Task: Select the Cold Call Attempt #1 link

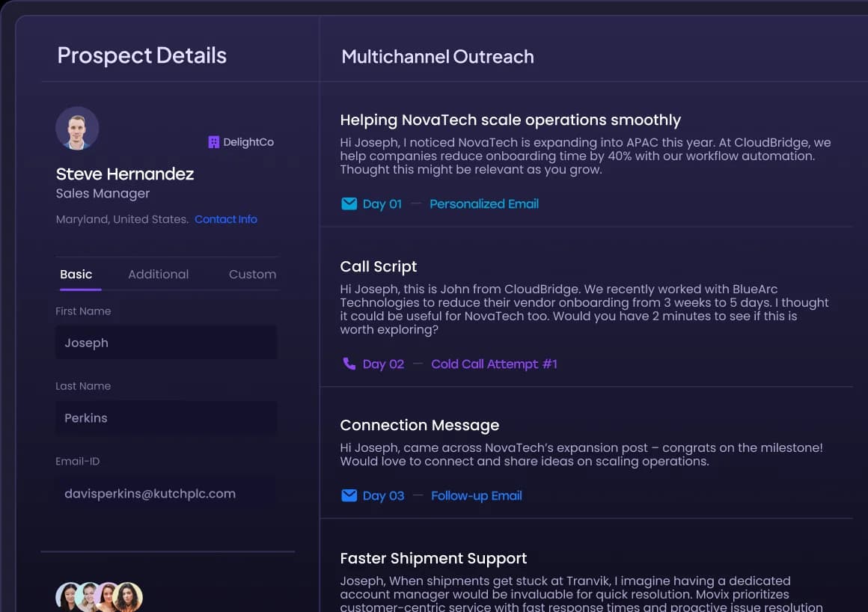Action: coord(494,364)
